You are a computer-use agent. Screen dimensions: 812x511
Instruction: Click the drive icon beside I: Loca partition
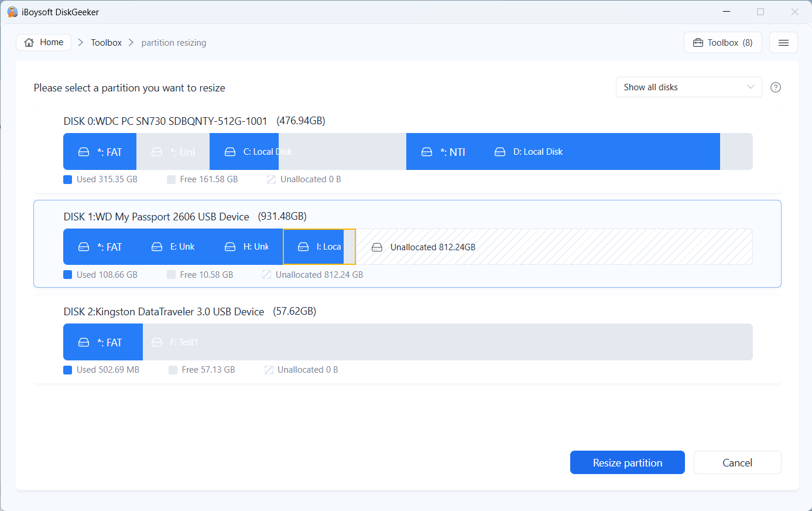point(303,247)
